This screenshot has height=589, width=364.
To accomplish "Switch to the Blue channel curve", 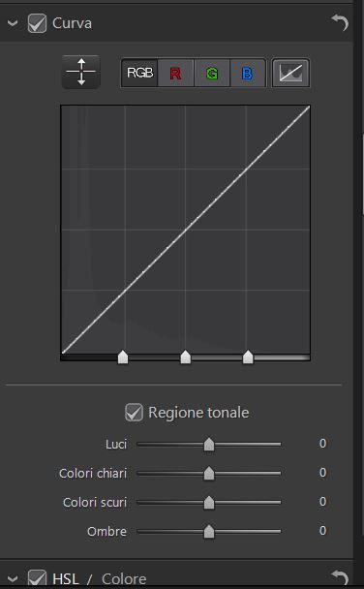I will (x=247, y=73).
